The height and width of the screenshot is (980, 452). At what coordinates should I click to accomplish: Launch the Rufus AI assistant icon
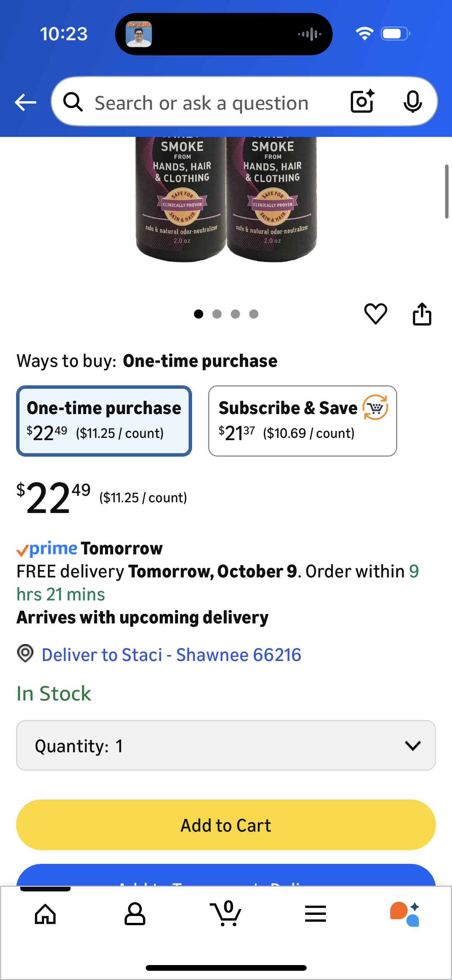pos(404,914)
